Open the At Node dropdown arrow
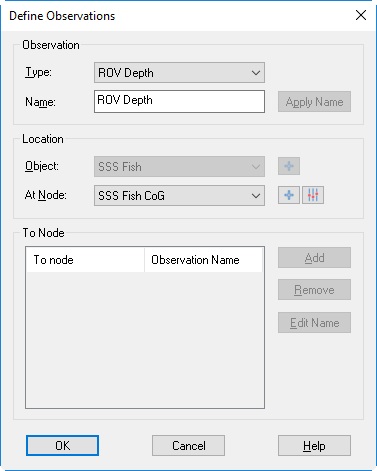The width and height of the screenshot is (377, 471). click(256, 196)
